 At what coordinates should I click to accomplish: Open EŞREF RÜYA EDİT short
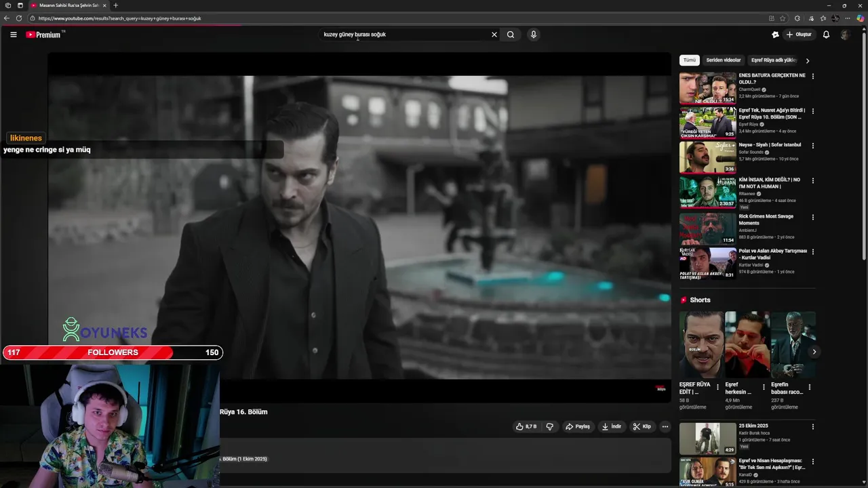point(701,344)
